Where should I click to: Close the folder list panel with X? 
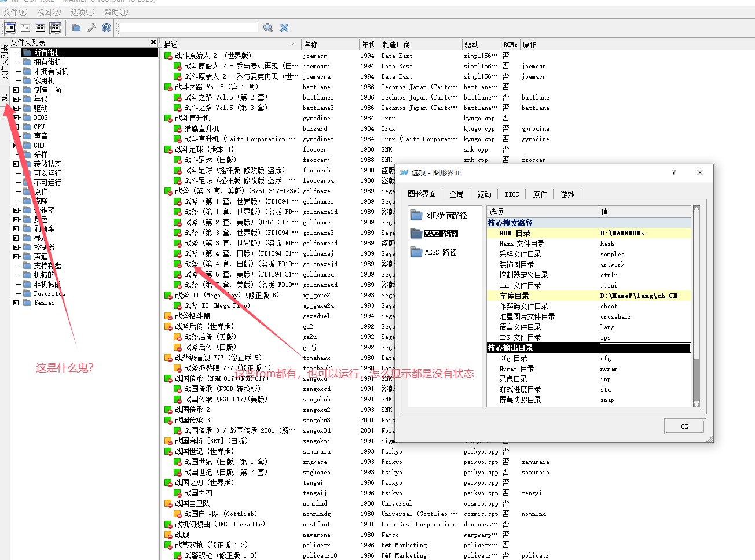click(x=153, y=42)
